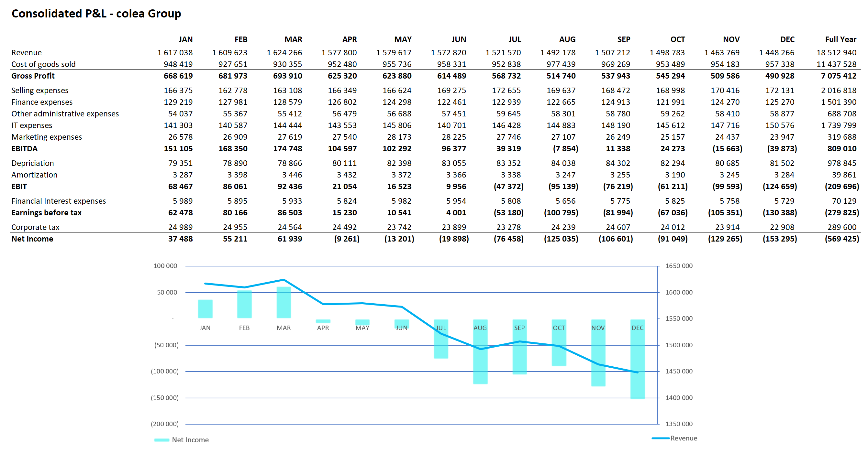
Task: Select the Marketing expenses row label
Action: (47, 137)
